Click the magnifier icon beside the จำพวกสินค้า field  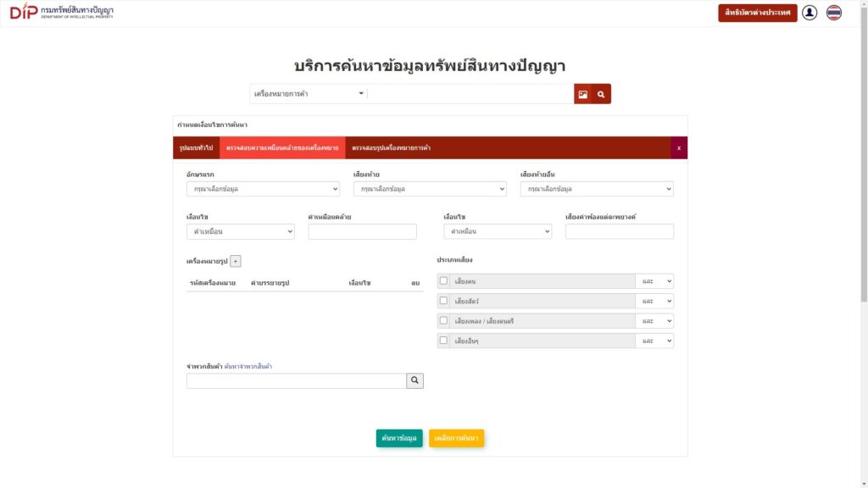click(415, 381)
